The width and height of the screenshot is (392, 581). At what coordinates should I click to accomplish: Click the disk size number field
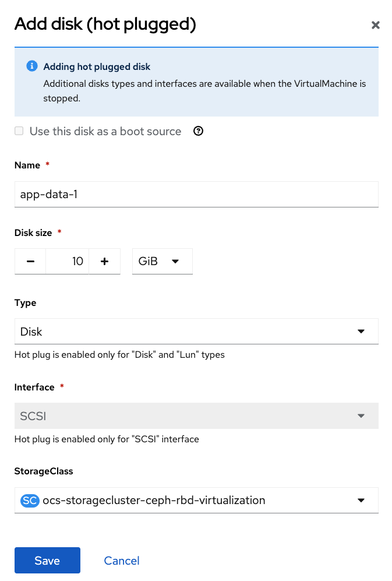point(67,262)
